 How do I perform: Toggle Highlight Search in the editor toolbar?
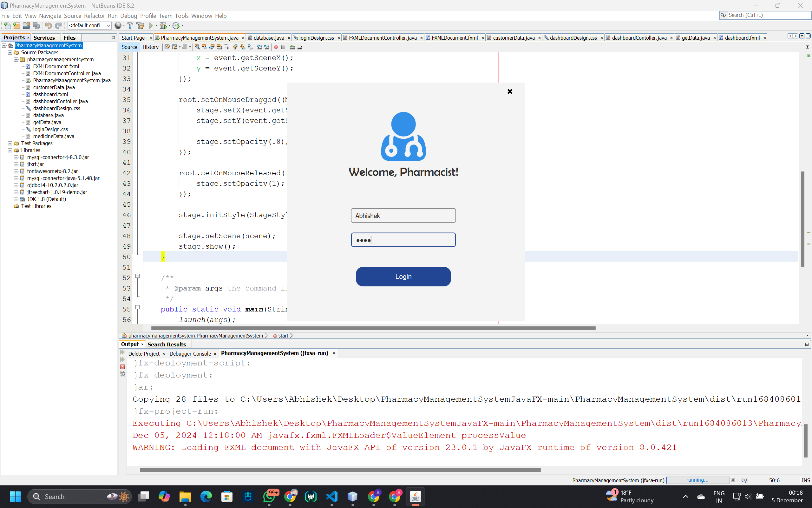click(x=219, y=47)
